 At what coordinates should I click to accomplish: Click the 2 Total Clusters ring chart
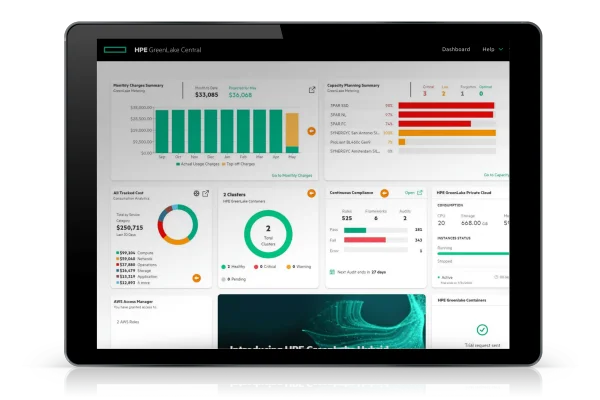268,234
